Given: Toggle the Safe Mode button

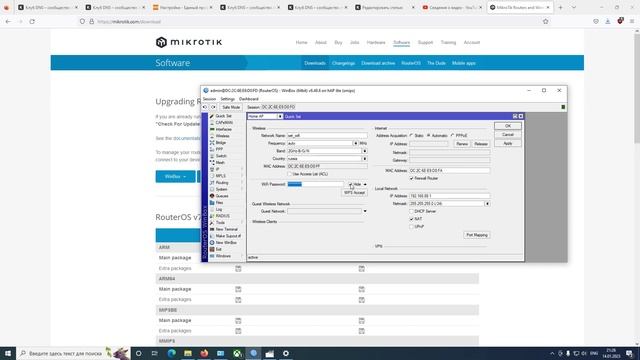Looking at the screenshot, I should pos(231,107).
